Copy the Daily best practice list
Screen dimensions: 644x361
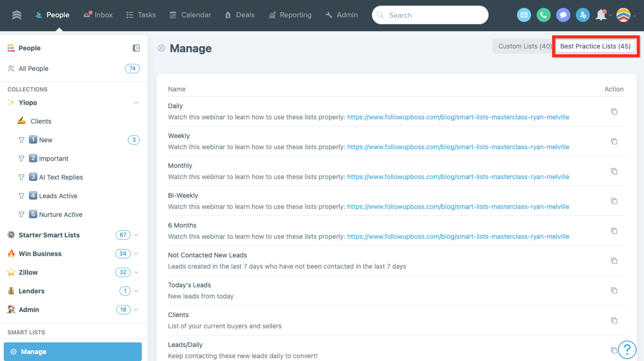point(614,111)
